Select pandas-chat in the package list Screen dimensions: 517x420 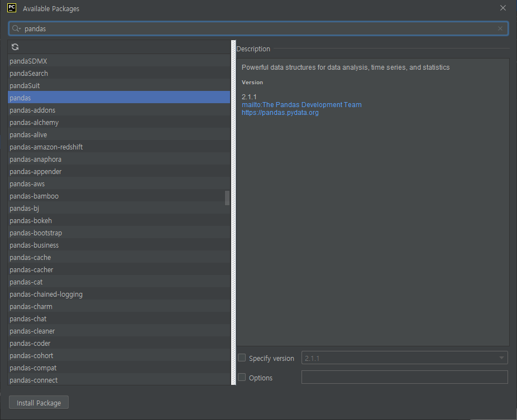coord(119,318)
